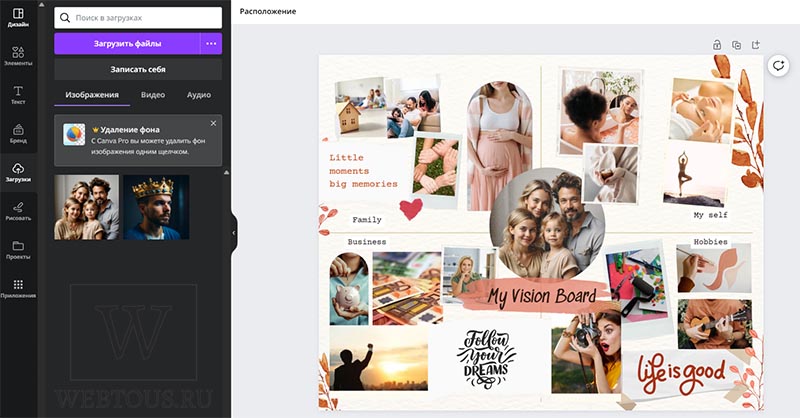Select the life is good lettering
This screenshot has height=418, width=800.
coord(681,375)
